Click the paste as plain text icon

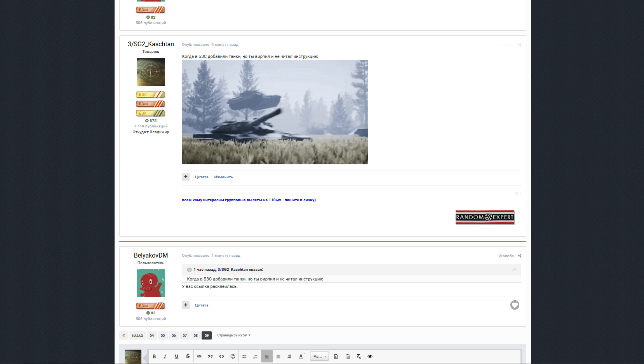[348, 356]
